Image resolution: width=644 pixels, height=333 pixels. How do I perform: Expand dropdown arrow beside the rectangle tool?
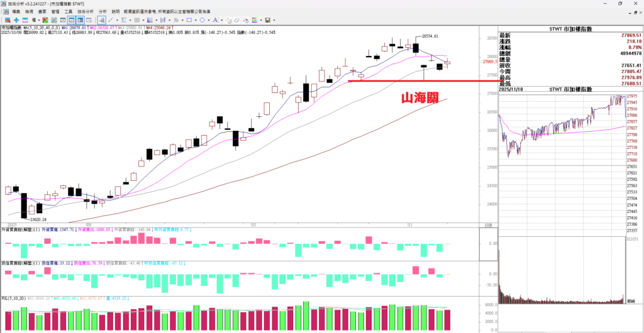(196, 20)
